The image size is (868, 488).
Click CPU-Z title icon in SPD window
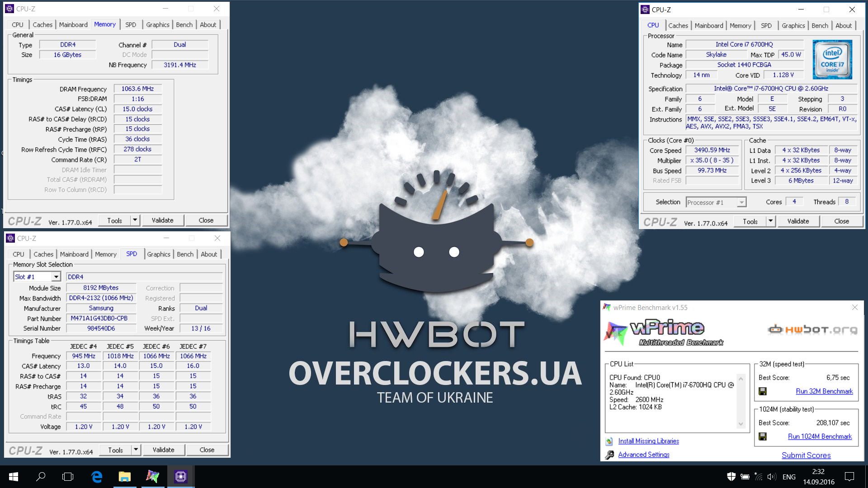point(10,238)
